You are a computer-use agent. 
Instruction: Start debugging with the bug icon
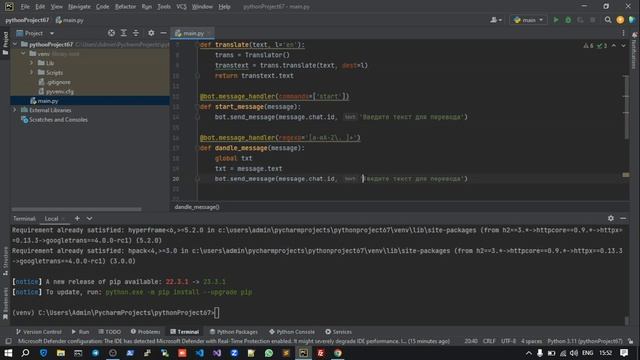click(x=568, y=20)
